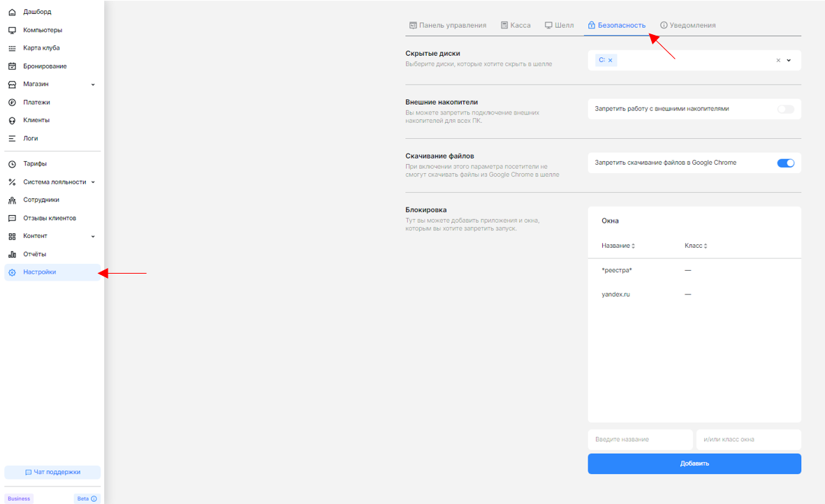Expand the Система лояльности submenu
This screenshot has height=504, width=825.
click(92, 181)
